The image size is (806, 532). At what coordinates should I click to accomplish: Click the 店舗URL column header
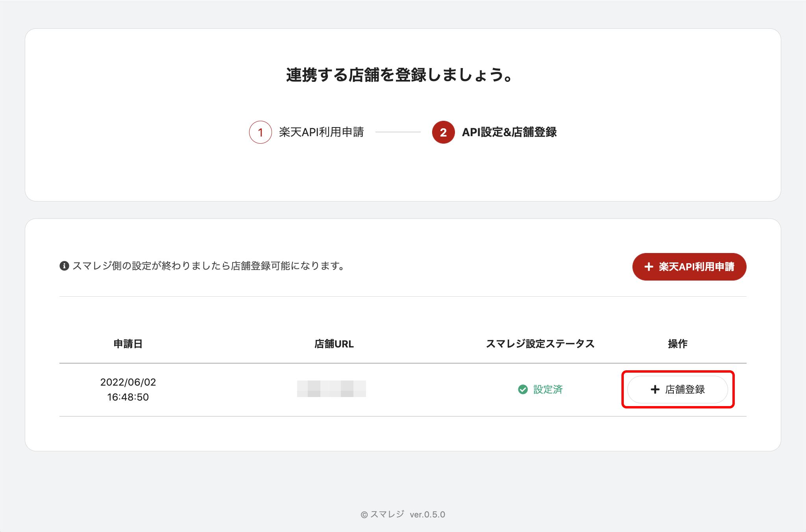click(334, 344)
